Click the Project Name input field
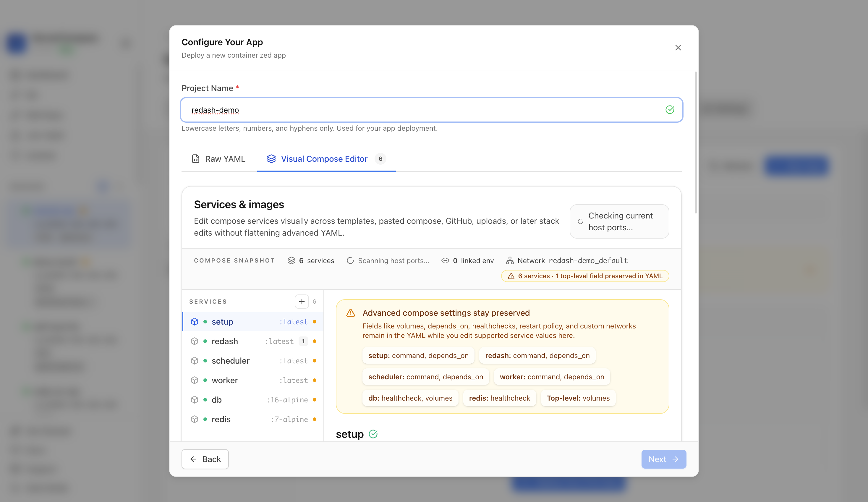The width and height of the screenshot is (868, 502). coord(431,110)
